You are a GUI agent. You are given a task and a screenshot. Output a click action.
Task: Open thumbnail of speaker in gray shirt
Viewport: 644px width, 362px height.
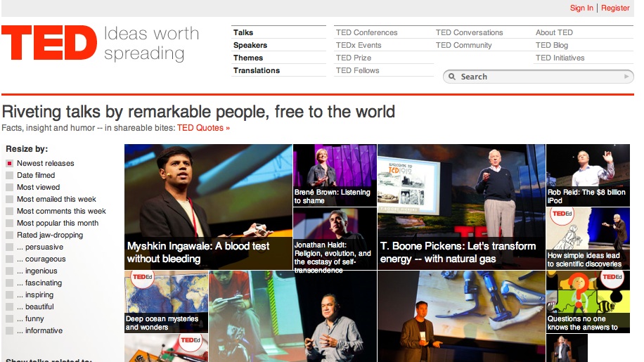[x=292, y=316]
